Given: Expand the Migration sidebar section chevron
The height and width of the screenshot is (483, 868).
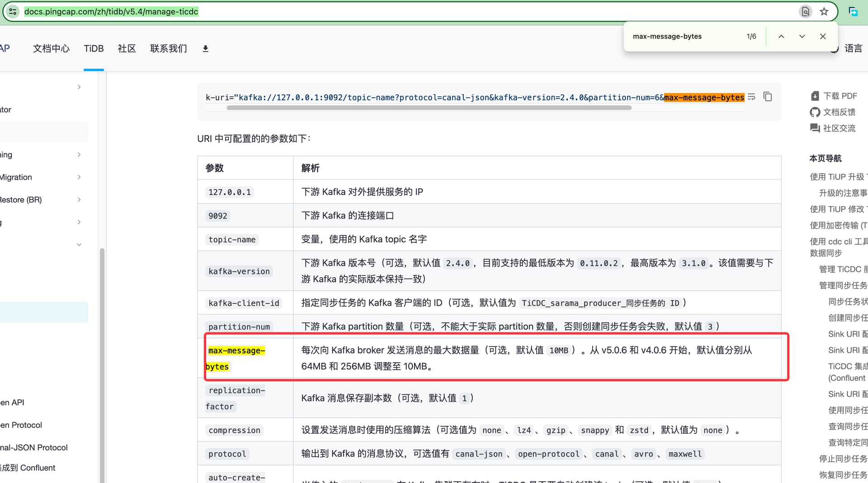Looking at the screenshot, I should tap(79, 177).
